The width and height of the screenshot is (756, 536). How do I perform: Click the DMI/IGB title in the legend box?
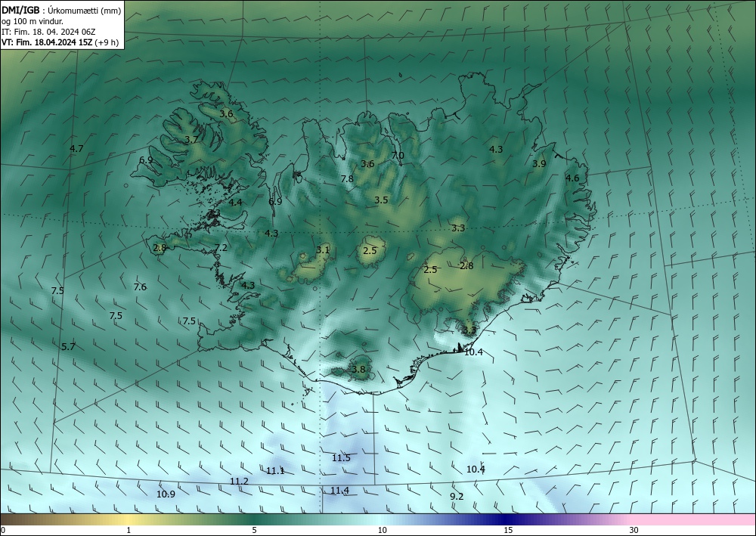point(20,11)
